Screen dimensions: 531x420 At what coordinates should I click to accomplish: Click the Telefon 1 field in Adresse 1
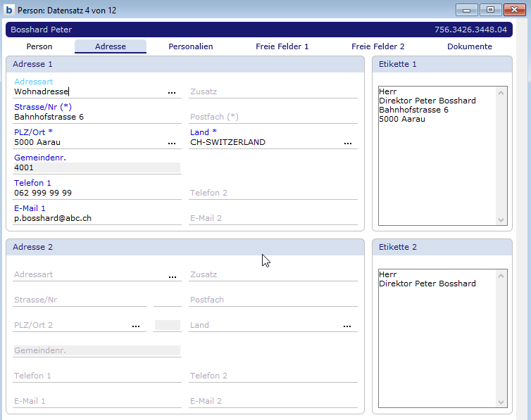(96, 193)
